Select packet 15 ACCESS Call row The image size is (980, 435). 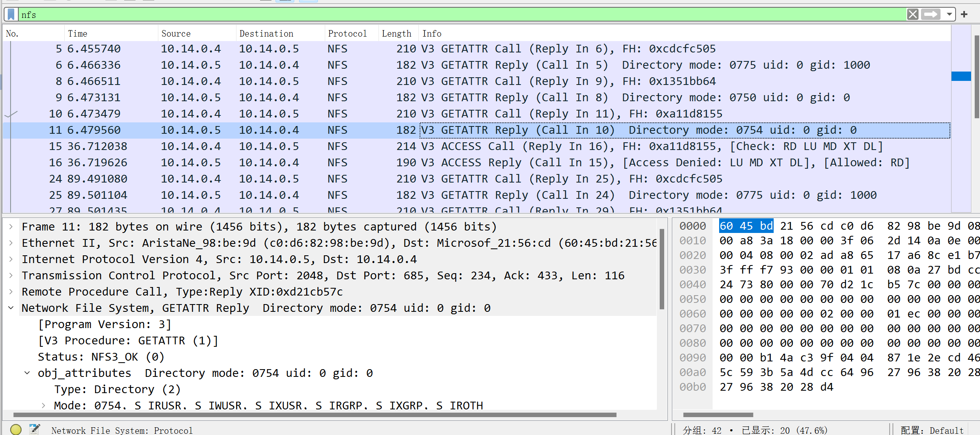(477, 146)
